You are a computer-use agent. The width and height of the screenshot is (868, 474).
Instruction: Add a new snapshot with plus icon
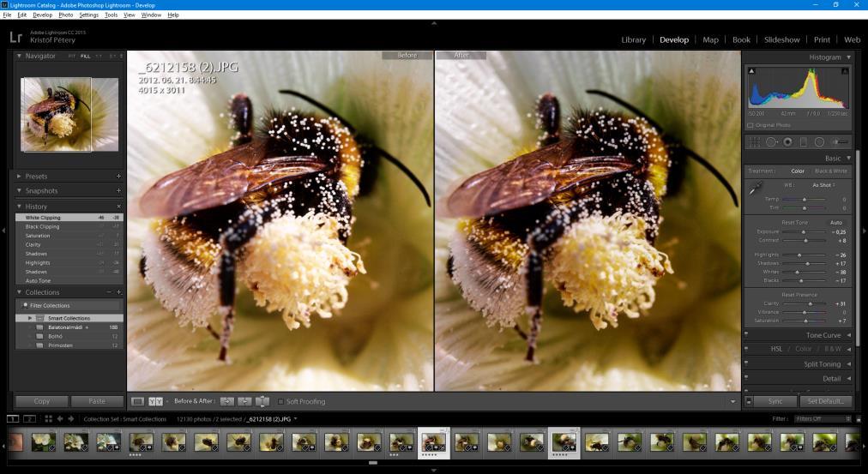coord(118,190)
